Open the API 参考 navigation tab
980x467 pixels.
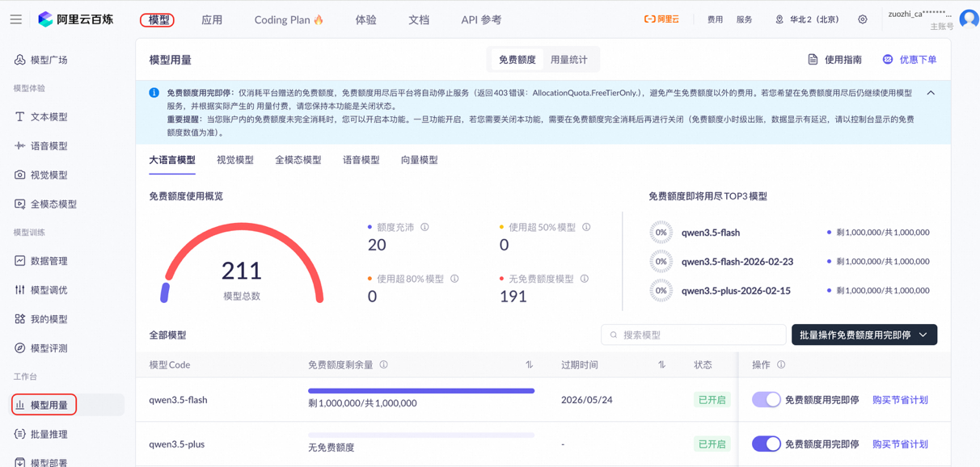(x=481, y=19)
